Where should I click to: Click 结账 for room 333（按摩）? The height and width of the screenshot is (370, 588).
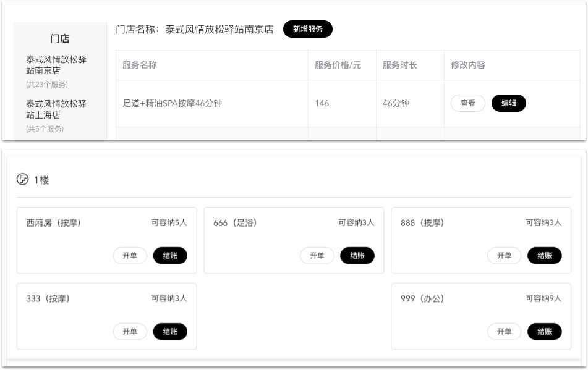(170, 332)
